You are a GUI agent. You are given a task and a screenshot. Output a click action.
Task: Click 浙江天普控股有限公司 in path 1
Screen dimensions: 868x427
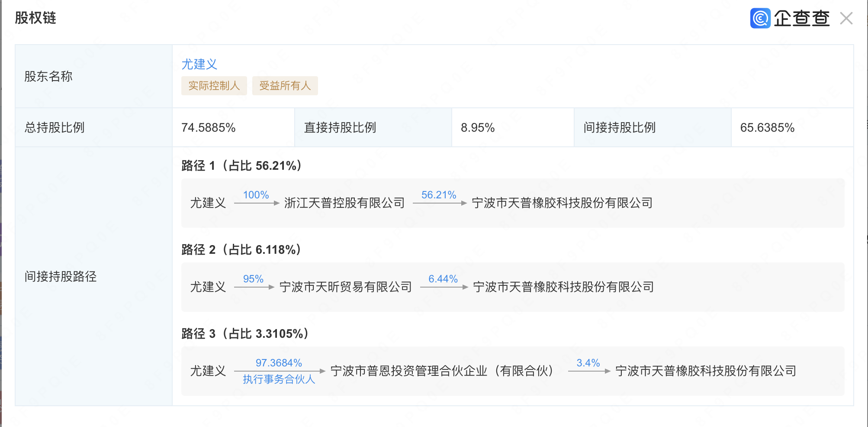click(x=344, y=203)
